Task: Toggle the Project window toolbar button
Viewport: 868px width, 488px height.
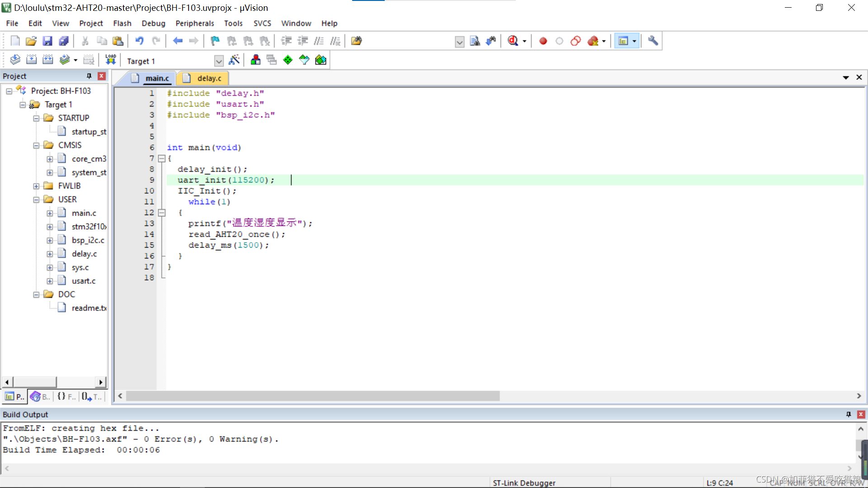Action: (x=623, y=41)
